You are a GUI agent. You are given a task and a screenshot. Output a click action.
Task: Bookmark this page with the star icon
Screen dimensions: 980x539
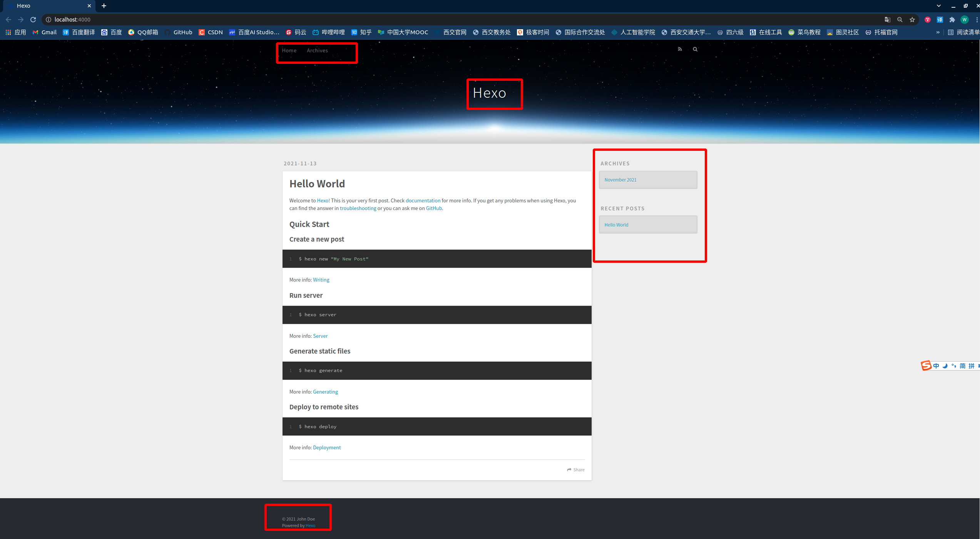pyautogui.click(x=912, y=20)
